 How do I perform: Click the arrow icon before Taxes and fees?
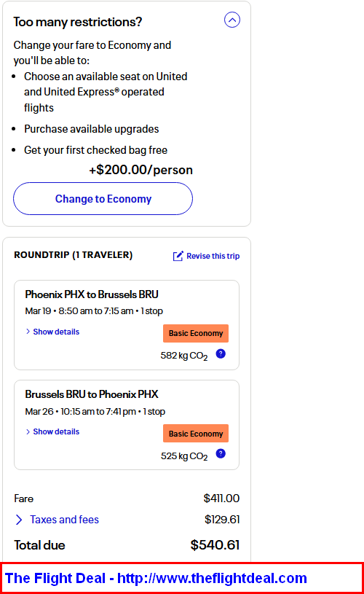(x=19, y=520)
